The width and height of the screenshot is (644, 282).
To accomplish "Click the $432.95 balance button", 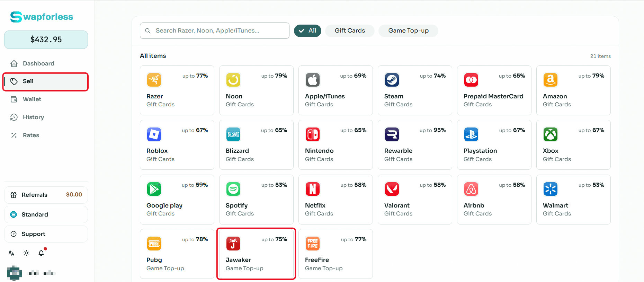I will 46,39.
